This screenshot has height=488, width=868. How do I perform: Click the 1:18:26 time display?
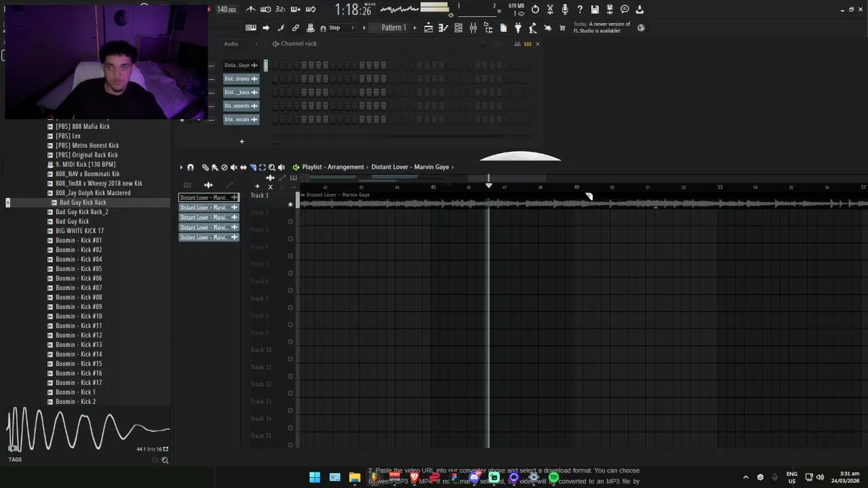[x=353, y=9]
